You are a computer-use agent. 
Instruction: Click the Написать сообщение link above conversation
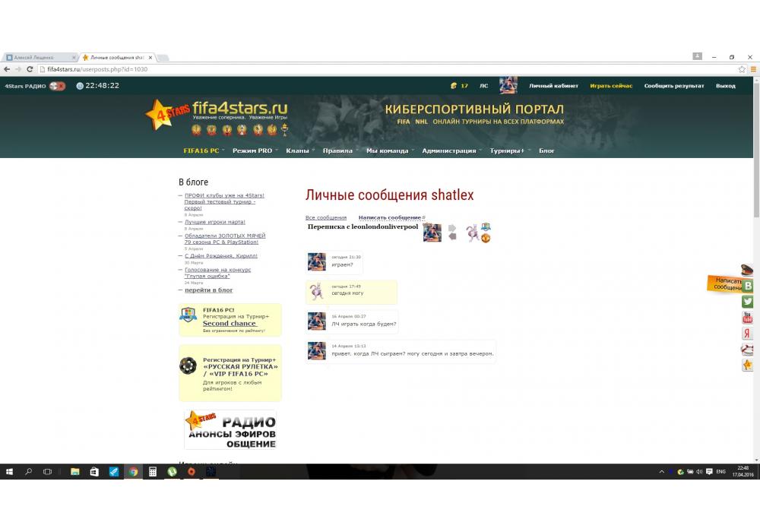390,217
